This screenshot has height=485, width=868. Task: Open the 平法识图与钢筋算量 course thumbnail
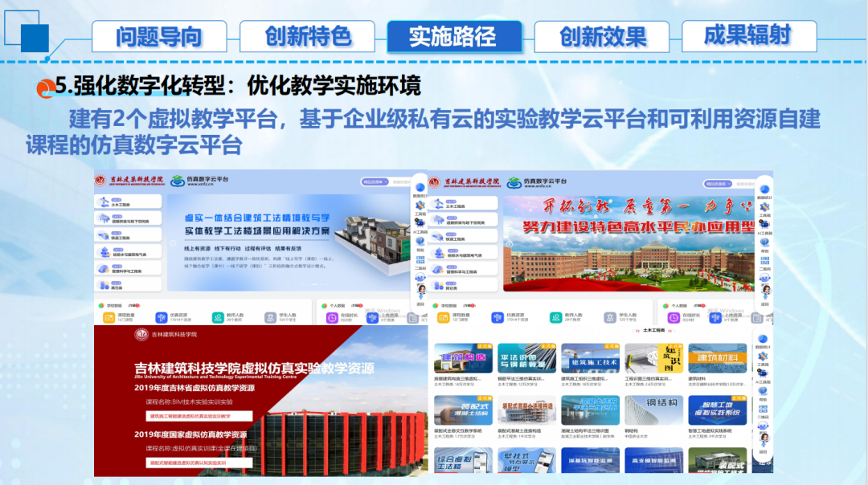(x=526, y=358)
